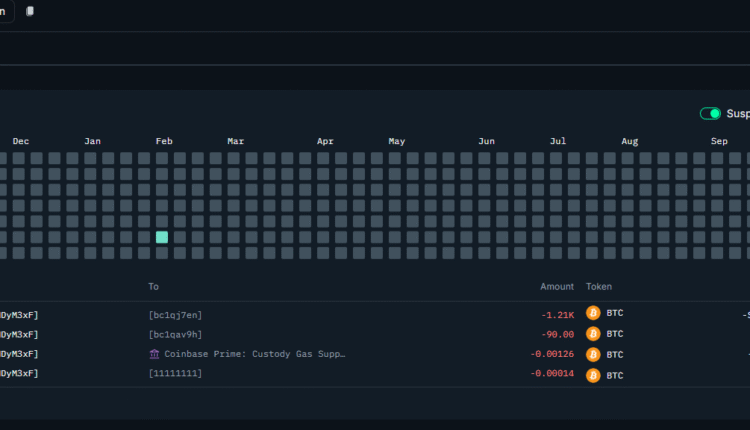This screenshot has height=430, width=750.
Task: Click Bitcoin icon in the -0.00126 row
Action: coord(593,354)
